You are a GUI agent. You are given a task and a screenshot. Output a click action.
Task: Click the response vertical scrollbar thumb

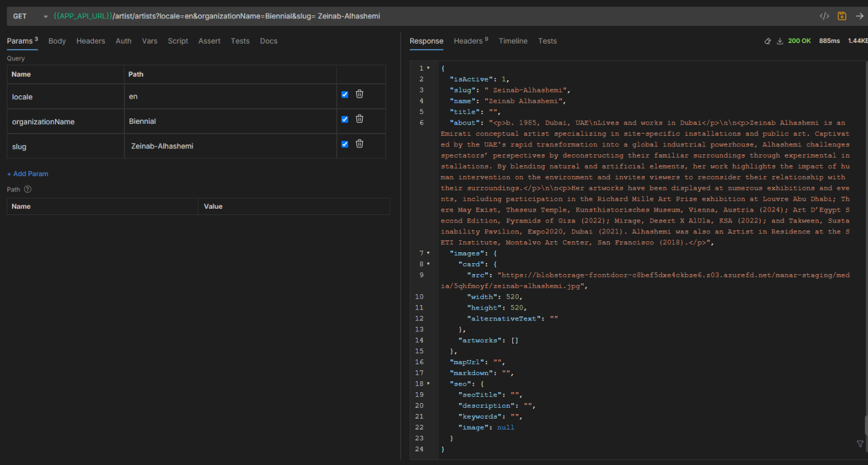[x=866, y=426]
